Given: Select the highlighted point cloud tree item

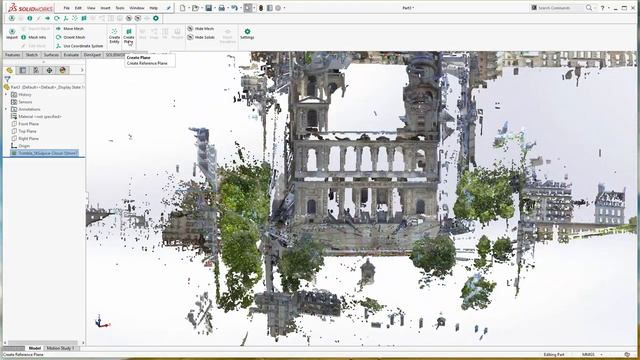Looking at the screenshot, I should pyautogui.click(x=44, y=153).
